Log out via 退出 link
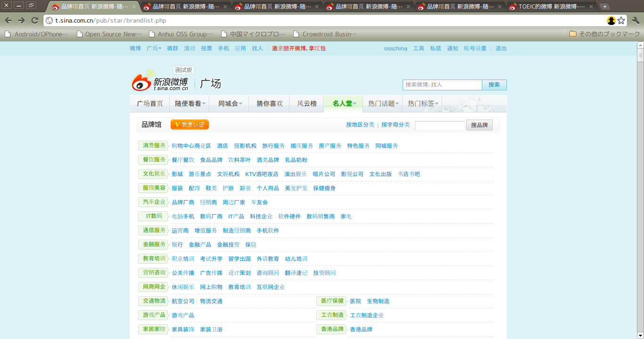Viewport: 644px width, 339px height. [501, 48]
